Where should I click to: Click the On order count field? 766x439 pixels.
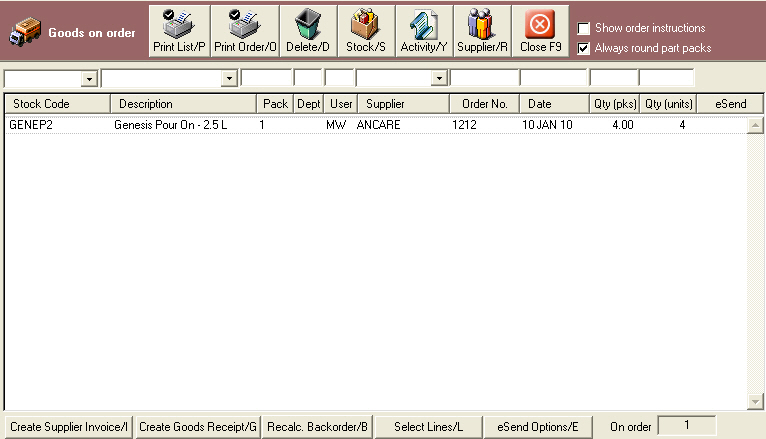click(687, 425)
